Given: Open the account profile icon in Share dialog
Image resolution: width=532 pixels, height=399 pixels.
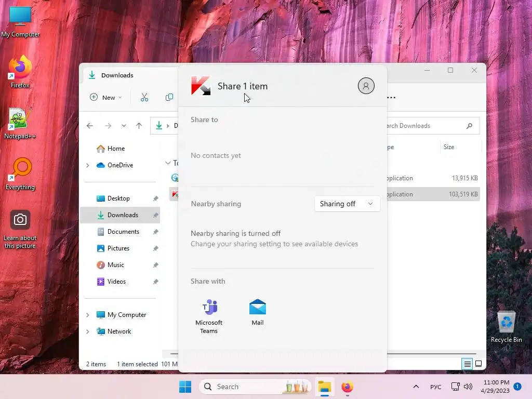Looking at the screenshot, I should pos(366,86).
